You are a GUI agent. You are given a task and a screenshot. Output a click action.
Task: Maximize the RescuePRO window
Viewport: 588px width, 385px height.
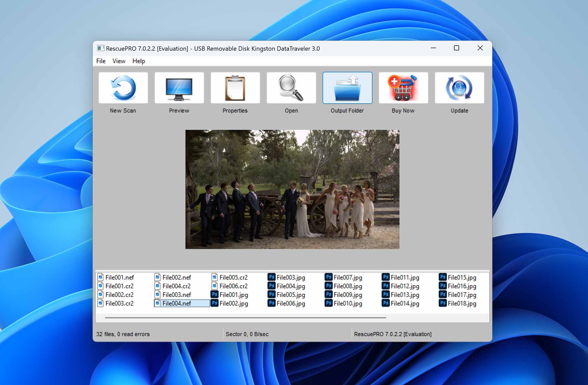point(457,48)
